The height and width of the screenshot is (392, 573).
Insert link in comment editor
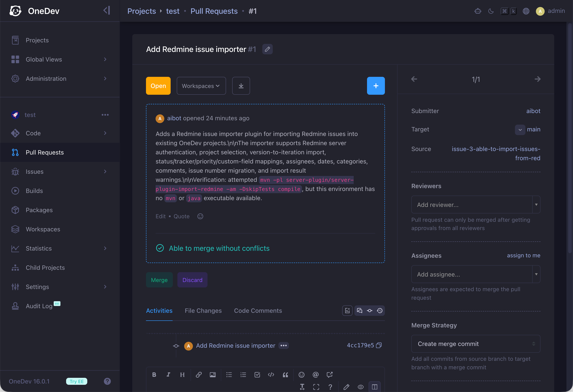[x=199, y=375]
